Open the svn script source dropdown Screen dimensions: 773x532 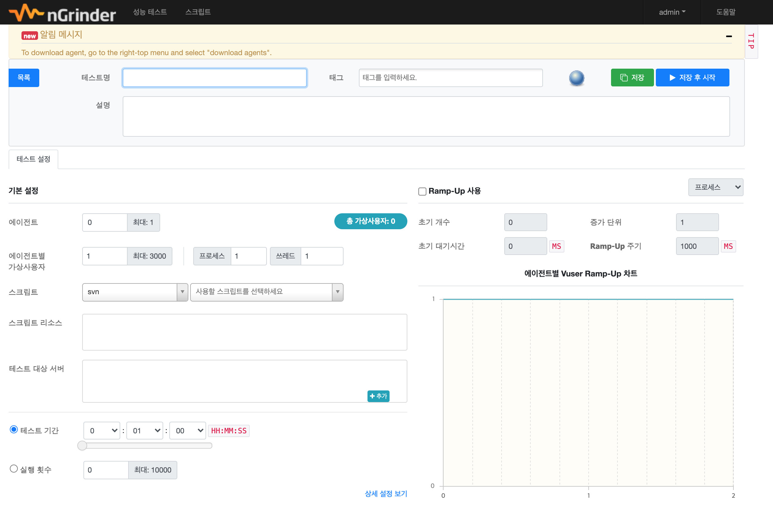[135, 292]
